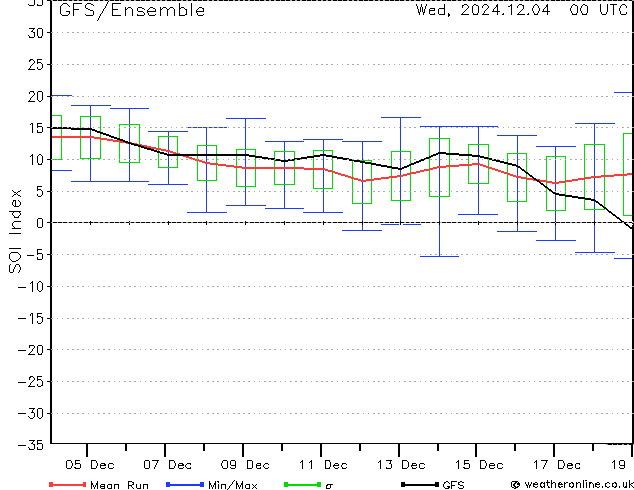Image resolution: width=634 pixels, height=490 pixels.
Task: Click the y-axis value -20
Action: coord(31,350)
